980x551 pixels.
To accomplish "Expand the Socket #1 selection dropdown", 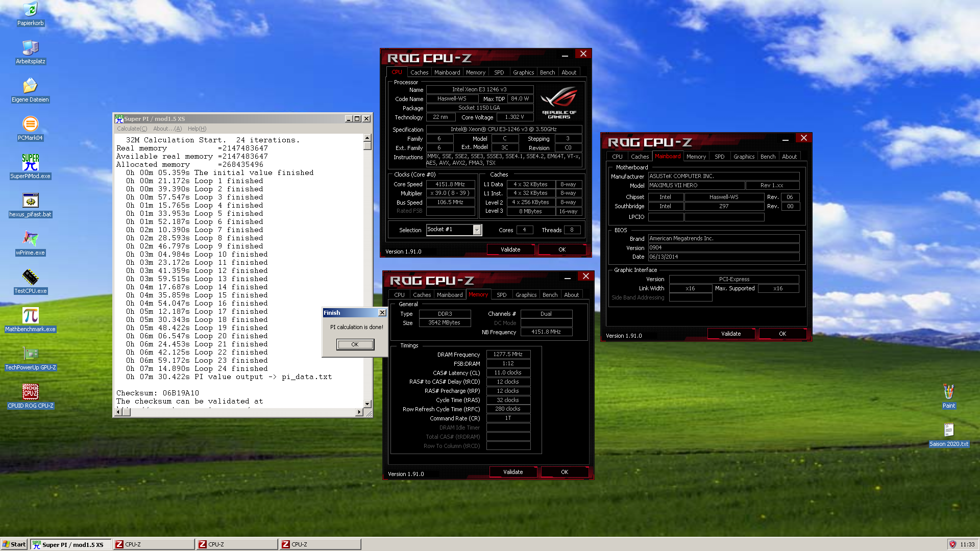I will (477, 230).
